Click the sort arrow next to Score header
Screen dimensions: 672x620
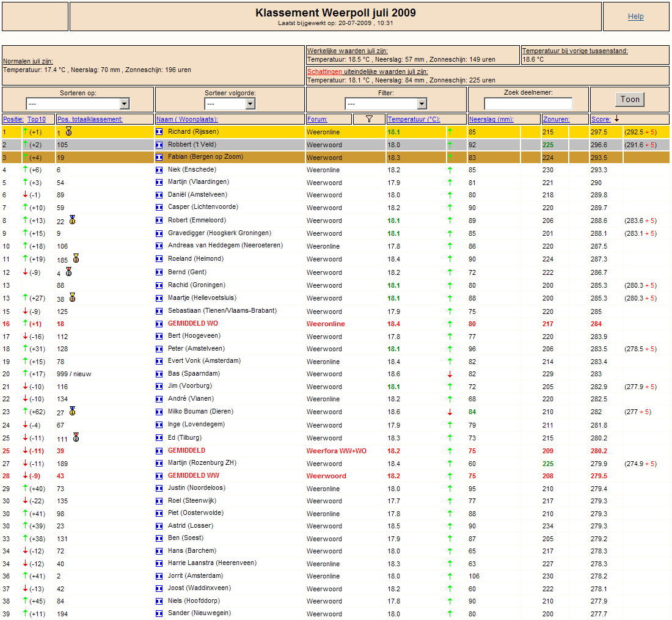(x=616, y=119)
